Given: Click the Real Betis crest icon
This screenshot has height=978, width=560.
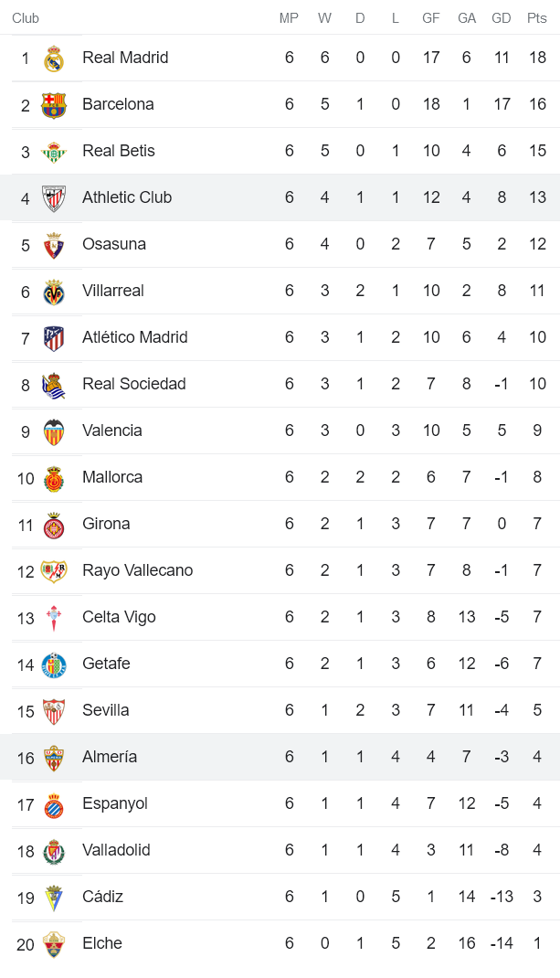Looking at the screenshot, I should click(x=54, y=152).
